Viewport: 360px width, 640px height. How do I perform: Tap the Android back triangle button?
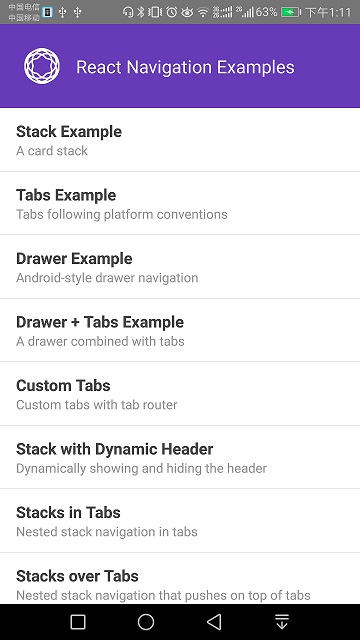[214, 622]
